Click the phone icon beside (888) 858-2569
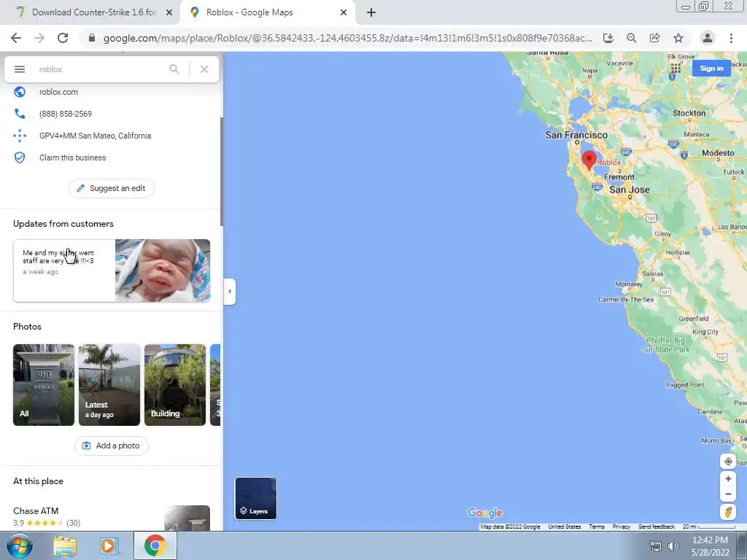 [x=20, y=114]
